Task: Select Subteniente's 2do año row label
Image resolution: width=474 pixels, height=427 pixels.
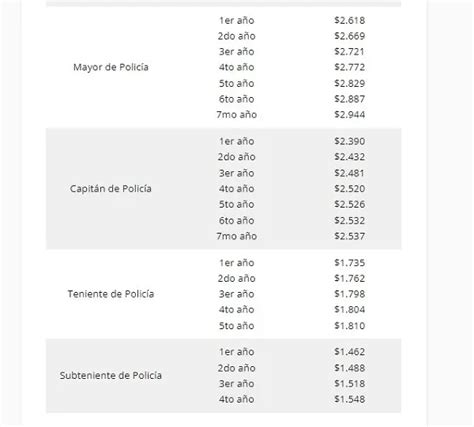Action: tap(237, 368)
